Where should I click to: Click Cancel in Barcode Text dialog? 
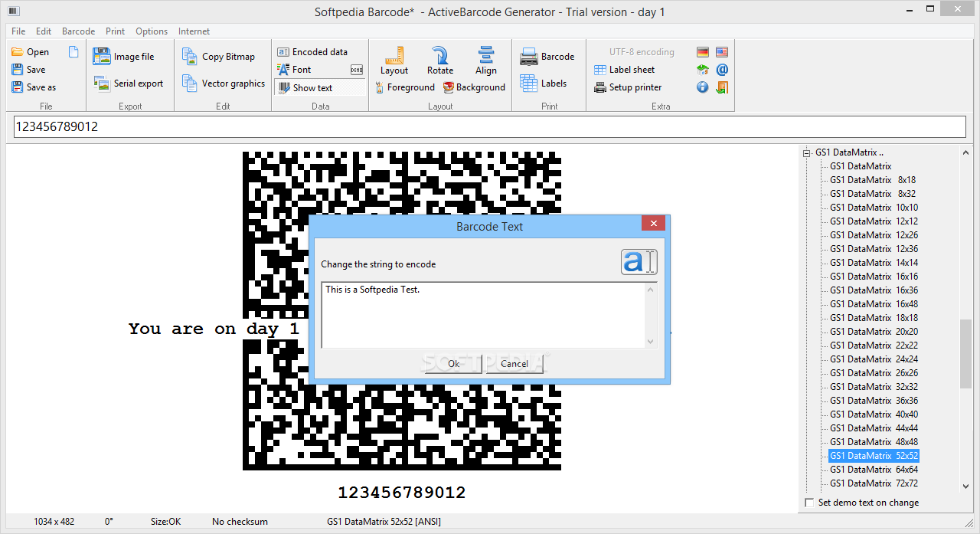click(514, 364)
